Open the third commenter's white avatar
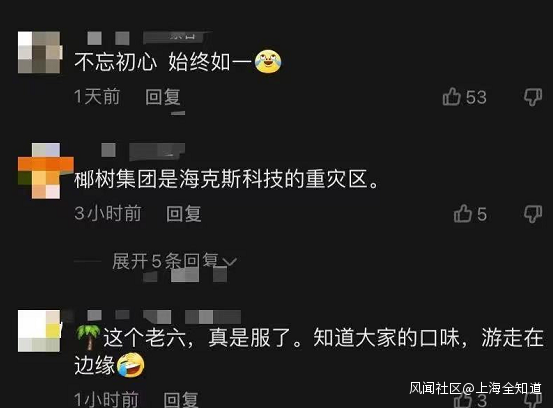The width and height of the screenshot is (553, 408). [40, 331]
